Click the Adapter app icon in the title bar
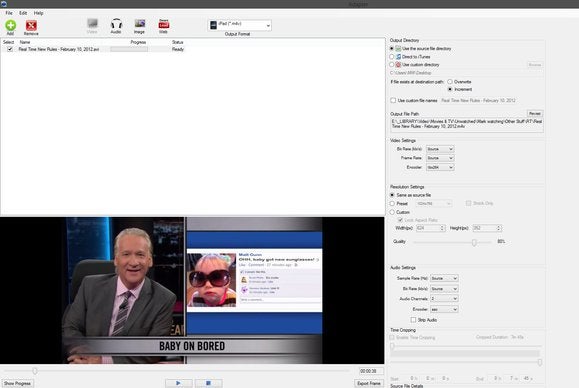579x388 pixels. (x=4, y=4)
